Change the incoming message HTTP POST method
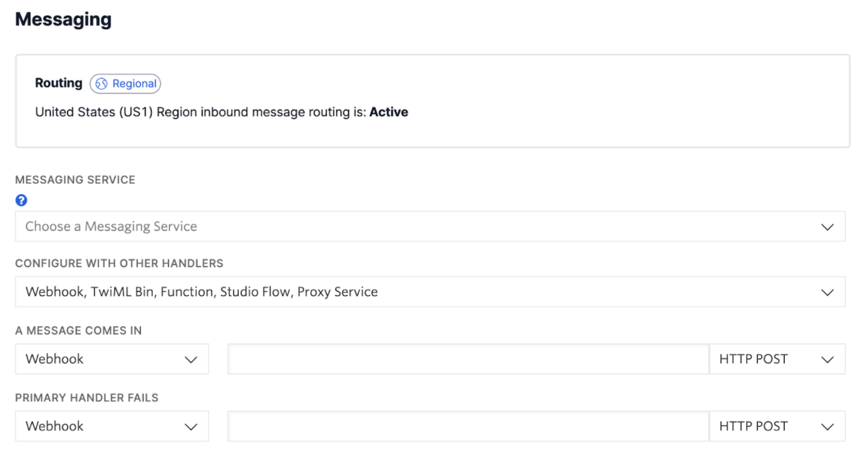This screenshot has height=461, width=868. (x=777, y=358)
